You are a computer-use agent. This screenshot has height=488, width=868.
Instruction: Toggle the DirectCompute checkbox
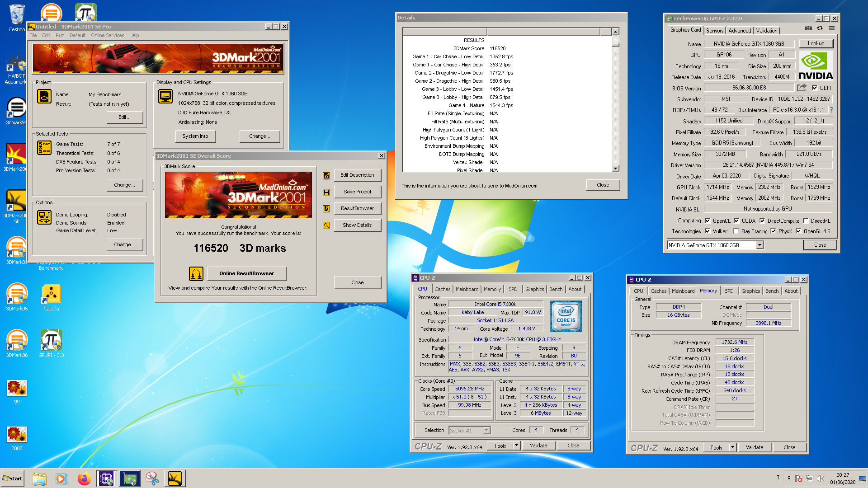762,221
